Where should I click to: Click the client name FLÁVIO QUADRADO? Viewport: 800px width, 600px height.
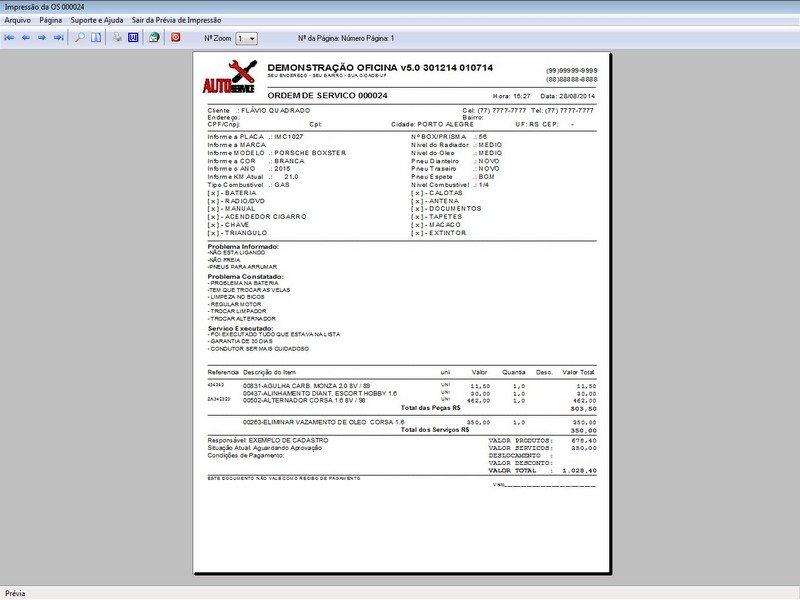click(276, 110)
